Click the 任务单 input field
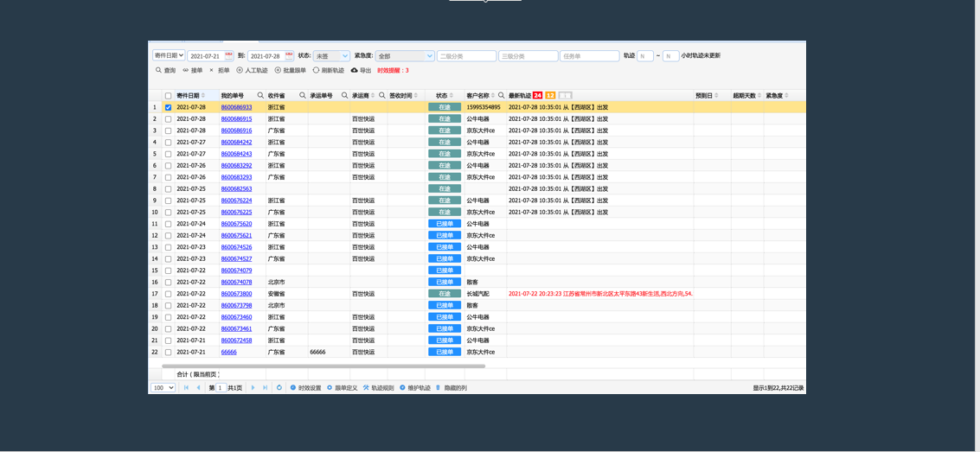The height and width of the screenshot is (452, 980). tap(589, 55)
